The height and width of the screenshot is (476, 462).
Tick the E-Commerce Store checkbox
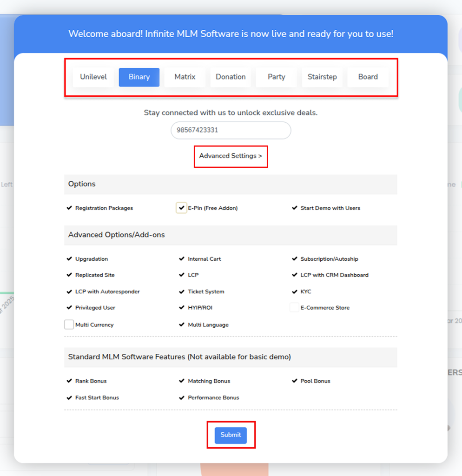(x=294, y=308)
